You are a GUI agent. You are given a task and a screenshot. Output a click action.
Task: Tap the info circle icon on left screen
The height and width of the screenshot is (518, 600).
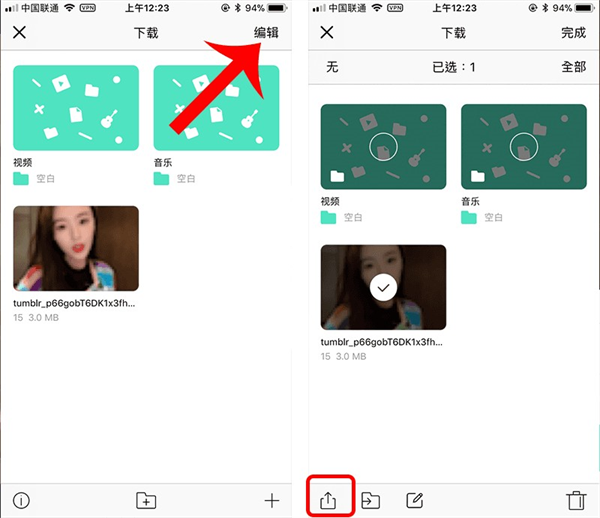point(21,500)
